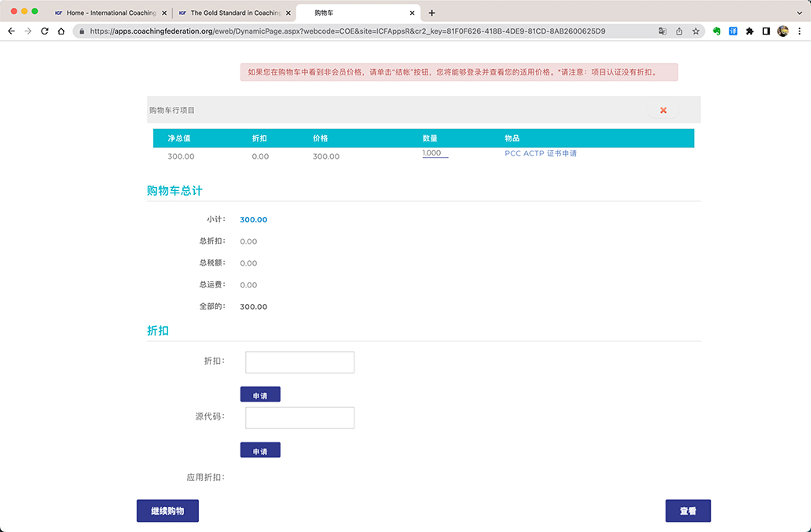This screenshot has width=811, height=532.
Task: Click the browser back arrow
Action: pos(11,31)
